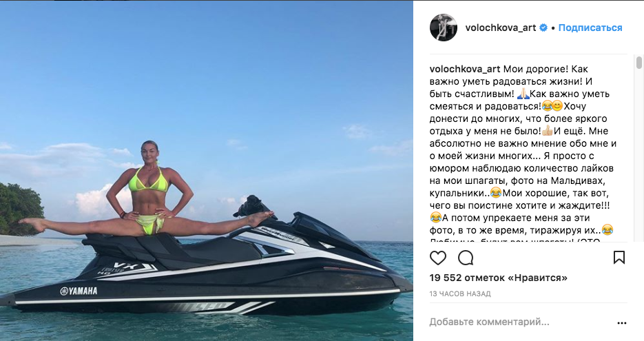This screenshot has height=341, width=644.
Task: Click volochkova_art username in the caption
Action: pyautogui.click(x=465, y=69)
